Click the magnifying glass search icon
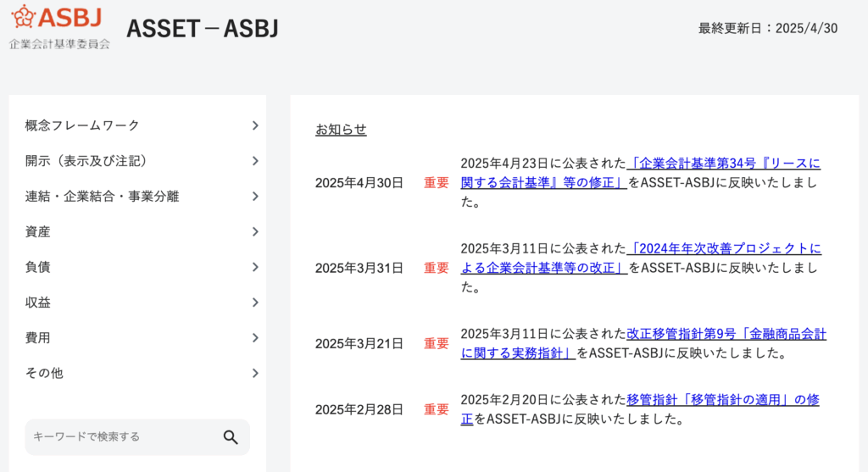Viewport: 868px width, 472px height. pos(231,437)
